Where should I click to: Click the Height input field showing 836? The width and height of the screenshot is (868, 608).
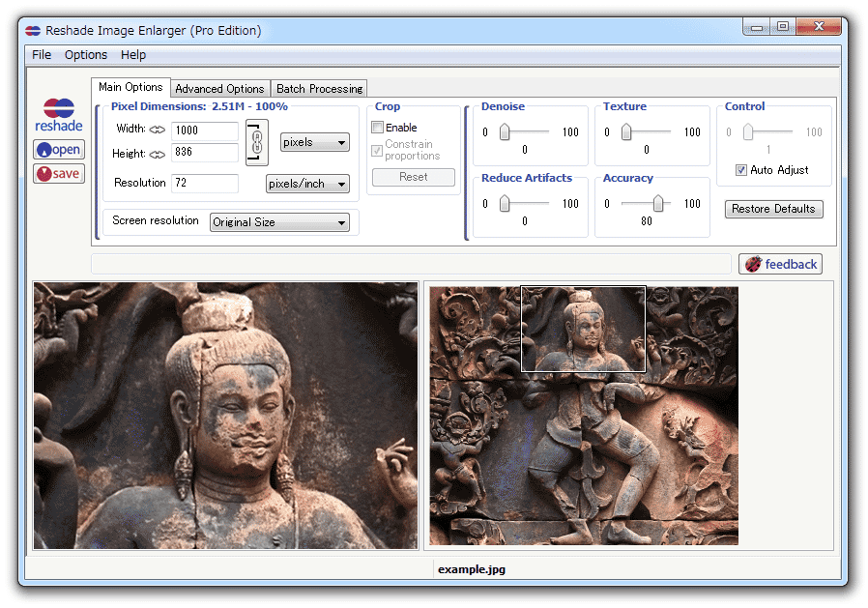point(205,153)
